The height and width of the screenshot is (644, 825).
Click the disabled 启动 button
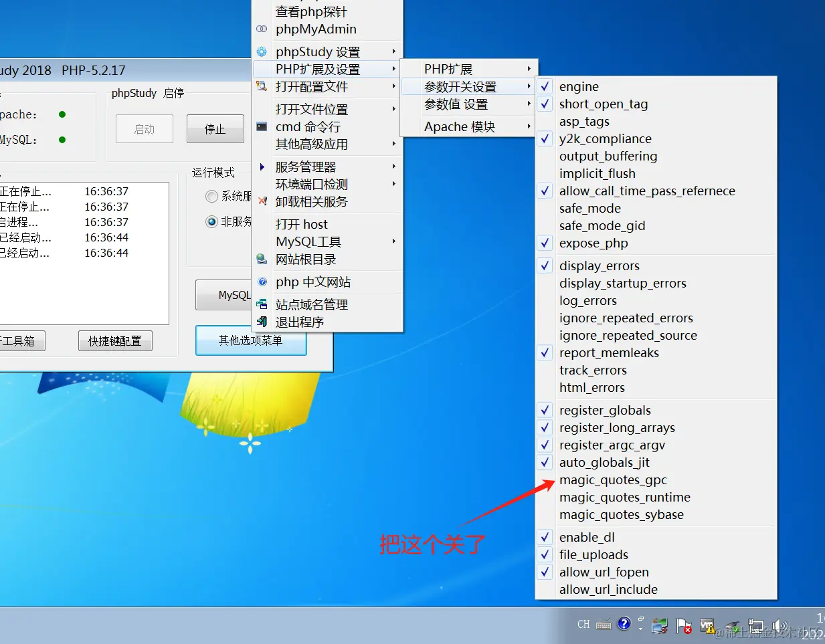(x=145, y=129)
